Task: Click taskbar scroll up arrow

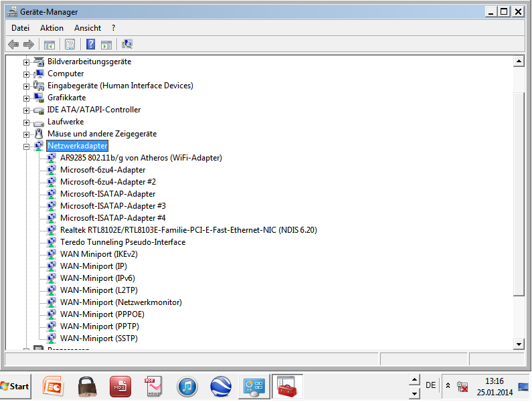Action: click(x=414, y=380)
